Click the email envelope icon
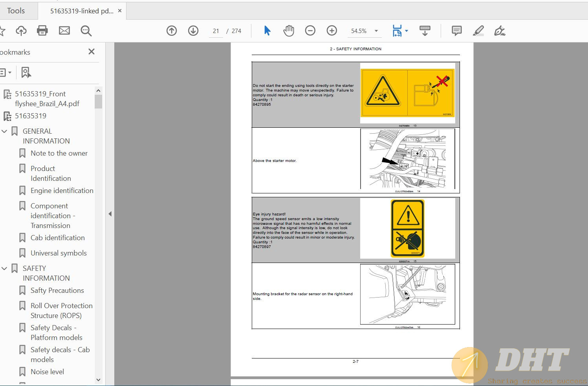The image size is (588, 386). pos(64,31)
